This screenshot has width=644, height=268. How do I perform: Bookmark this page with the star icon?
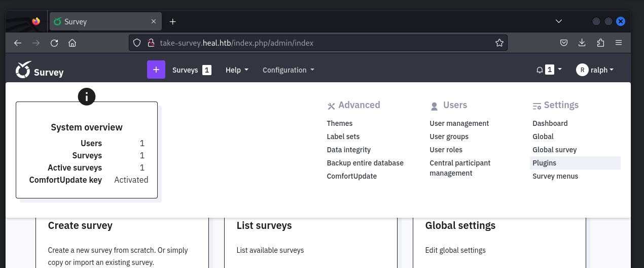pyautogui.click(x=499, y=43)
